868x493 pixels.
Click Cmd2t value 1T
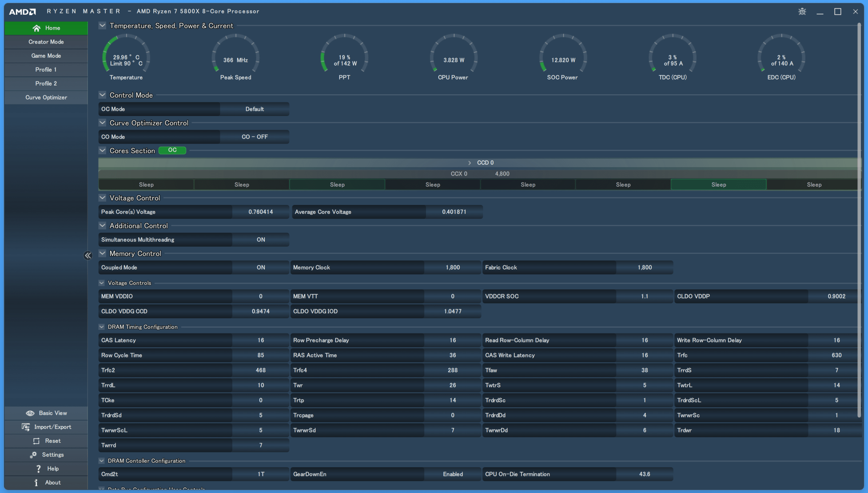[261, 474]
